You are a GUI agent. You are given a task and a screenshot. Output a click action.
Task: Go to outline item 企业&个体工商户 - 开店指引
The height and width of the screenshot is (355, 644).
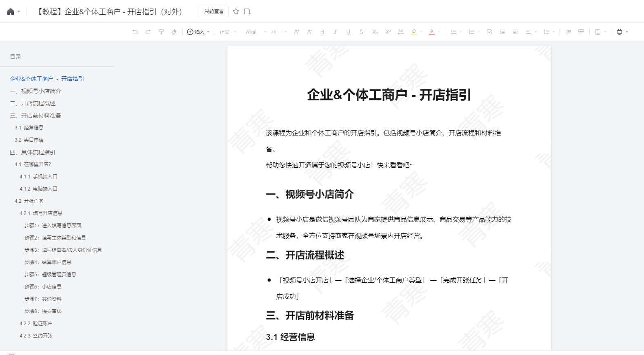pyautogui.click(x=47, y=79)
